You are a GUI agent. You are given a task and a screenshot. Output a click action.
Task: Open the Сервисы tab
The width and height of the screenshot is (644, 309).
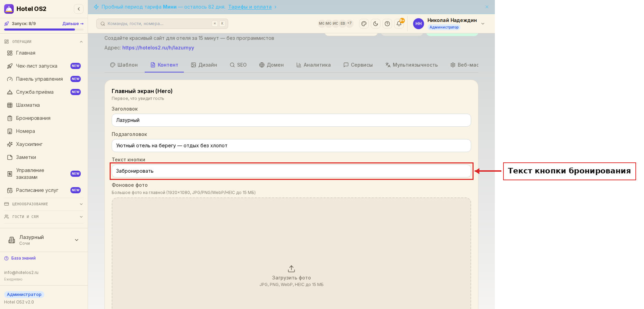[358, 65]
